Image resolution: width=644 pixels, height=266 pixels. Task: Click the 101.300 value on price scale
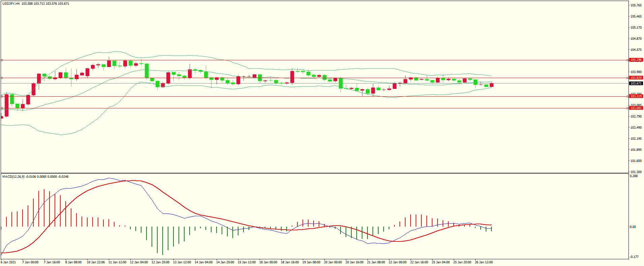pyautogui.click(x=636, y=172)
